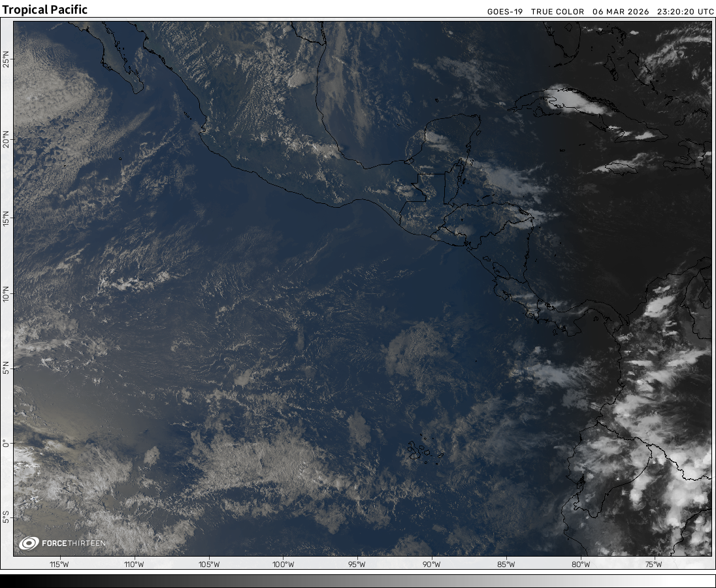Click the GOES-19 satellite label

click(505, 12)
